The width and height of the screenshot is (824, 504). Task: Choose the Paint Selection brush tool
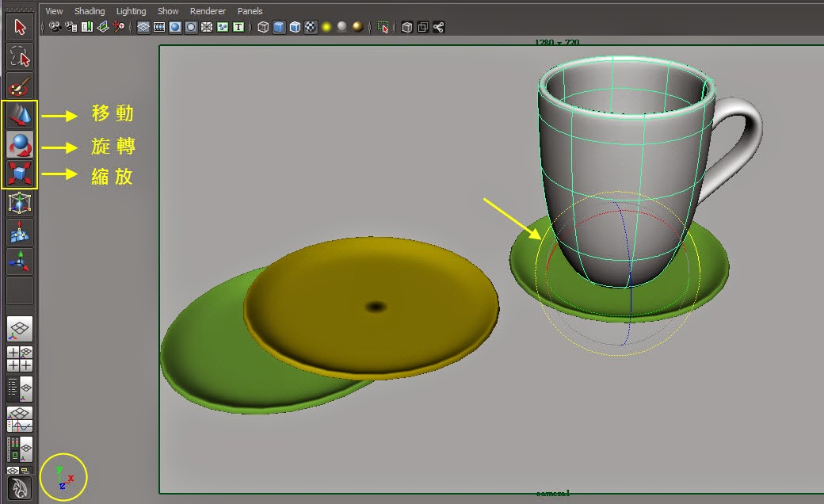(20, 86)
